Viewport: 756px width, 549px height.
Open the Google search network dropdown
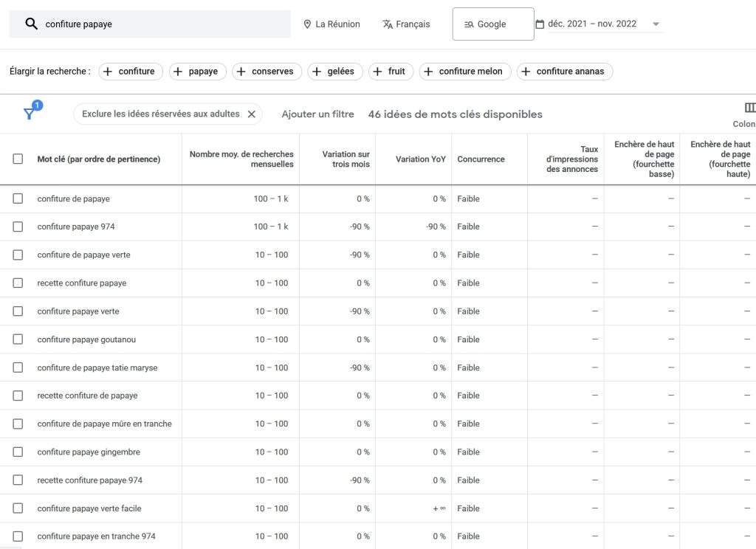tap(492, 24)
